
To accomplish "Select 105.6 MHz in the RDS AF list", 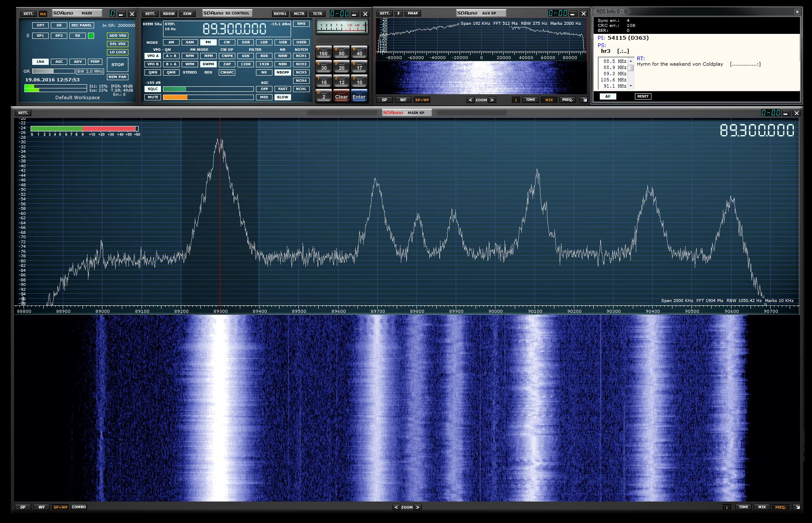I will tap(613, 80).
